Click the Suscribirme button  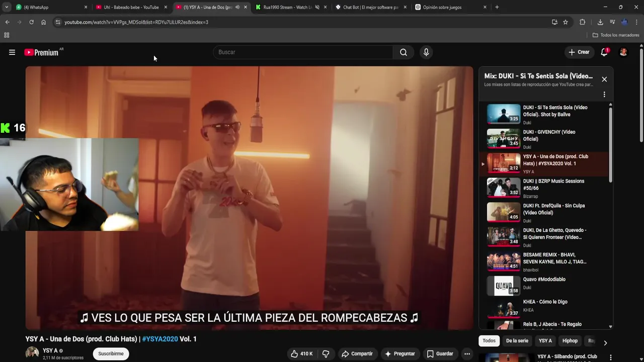coord(111,354)
